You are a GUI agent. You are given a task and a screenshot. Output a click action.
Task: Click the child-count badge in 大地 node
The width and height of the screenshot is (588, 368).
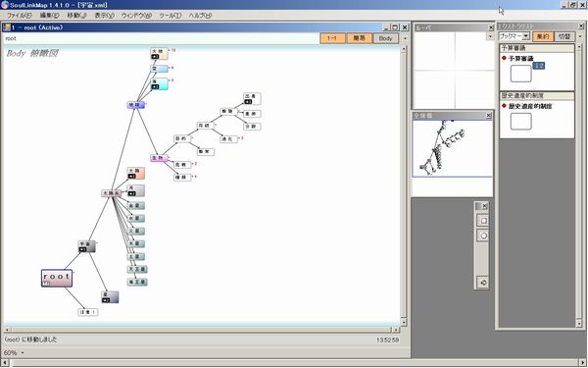point(155,56)
